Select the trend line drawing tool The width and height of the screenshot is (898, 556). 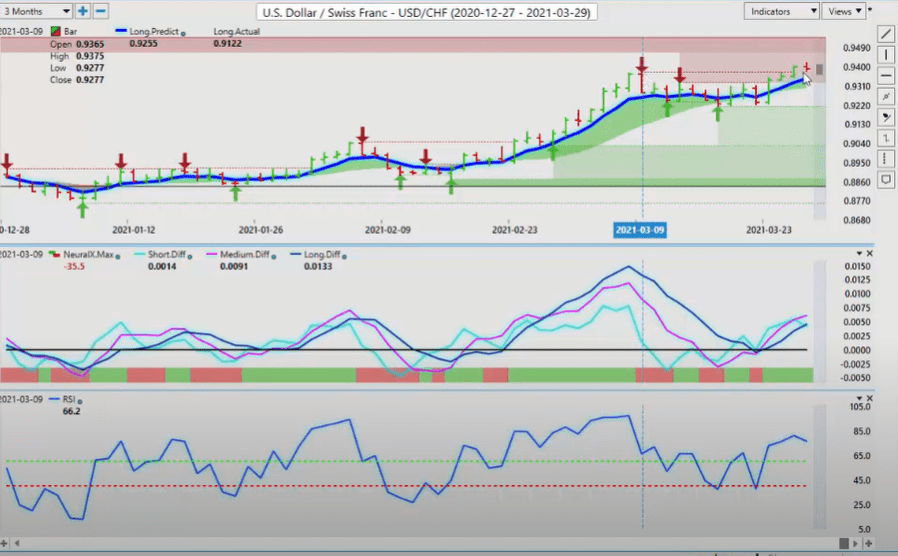click(885, 34)
